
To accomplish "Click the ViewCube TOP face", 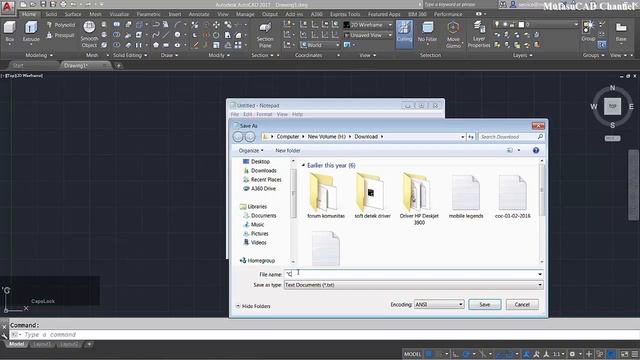I will tap(612, 106).
